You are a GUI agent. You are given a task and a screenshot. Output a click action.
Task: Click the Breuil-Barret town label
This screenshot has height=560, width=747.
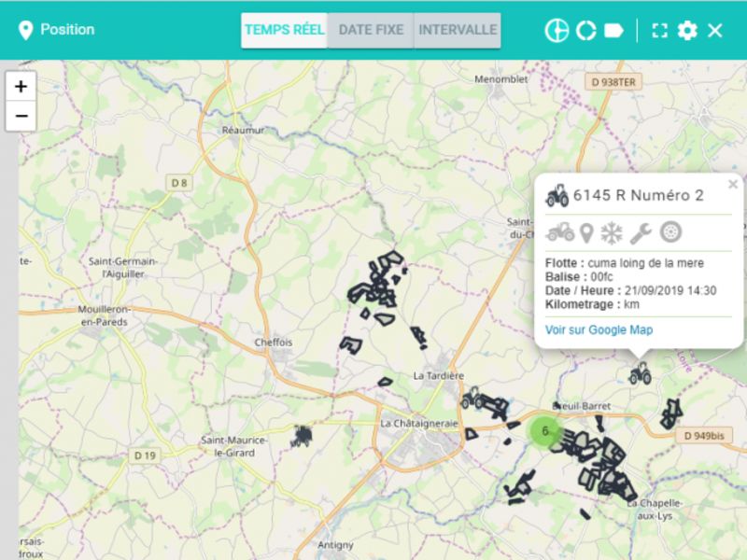tap(581, 406)
